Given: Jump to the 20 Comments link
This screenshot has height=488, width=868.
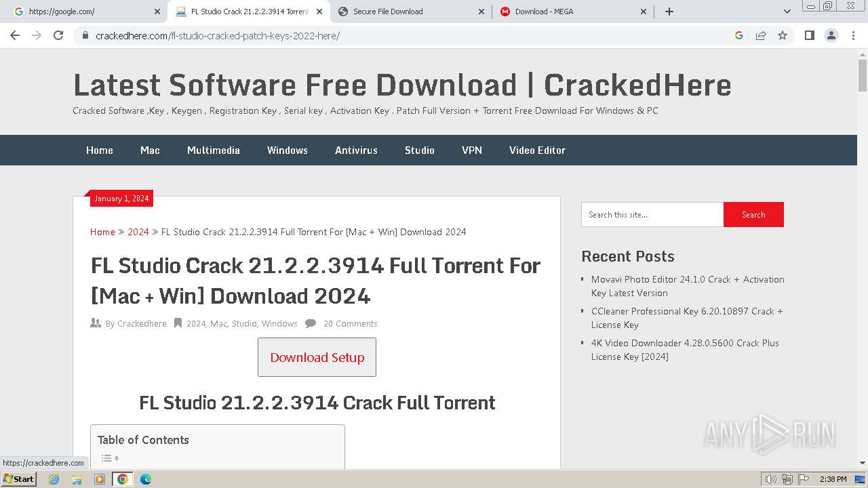Looking at the screenshot, I should 350,324.
